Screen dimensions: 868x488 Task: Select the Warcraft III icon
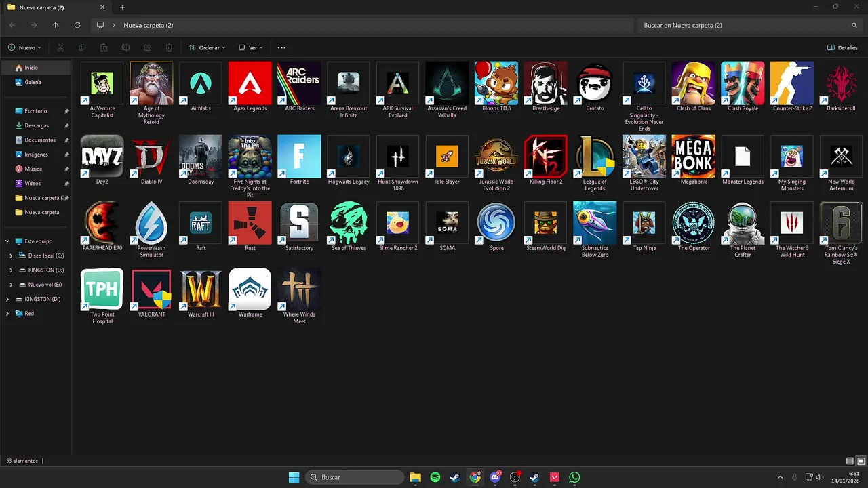(201, 289)
